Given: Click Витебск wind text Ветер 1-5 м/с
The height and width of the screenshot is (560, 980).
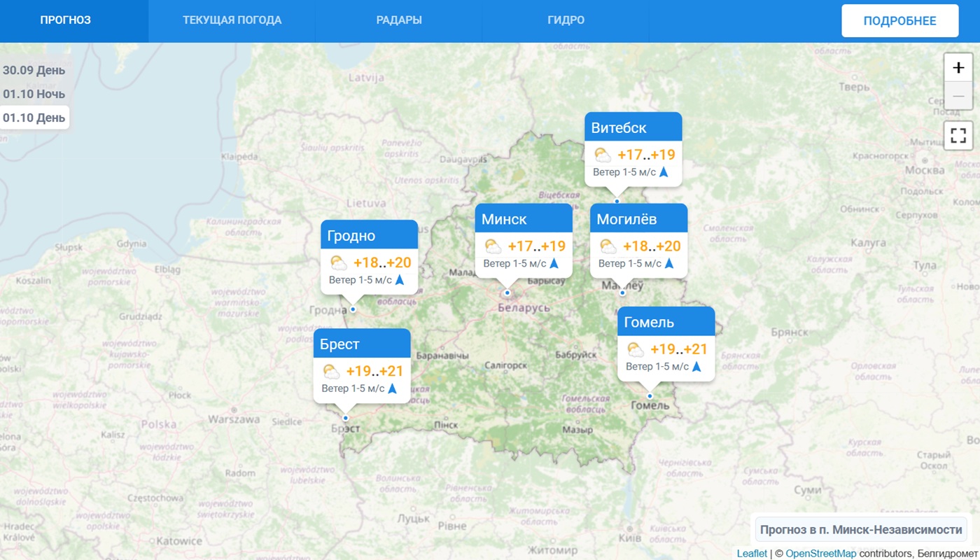Looking at the screenshot, I should tap(624, 172).
